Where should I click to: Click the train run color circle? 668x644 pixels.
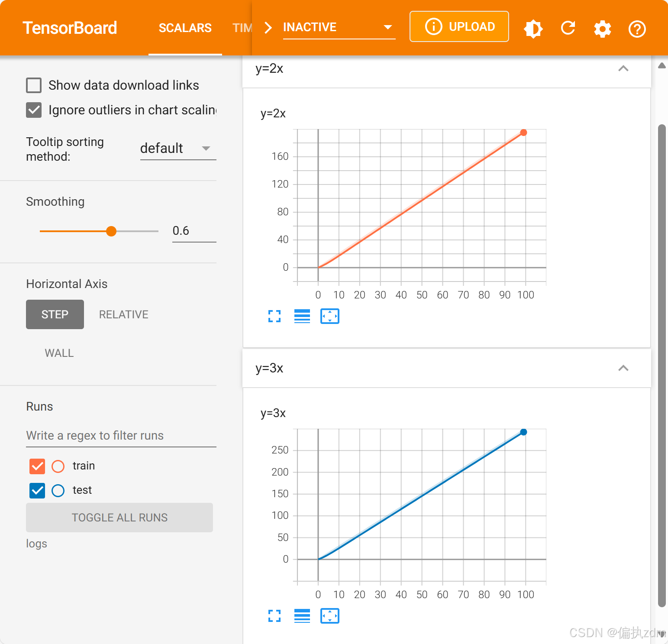(x=58, y=466)
